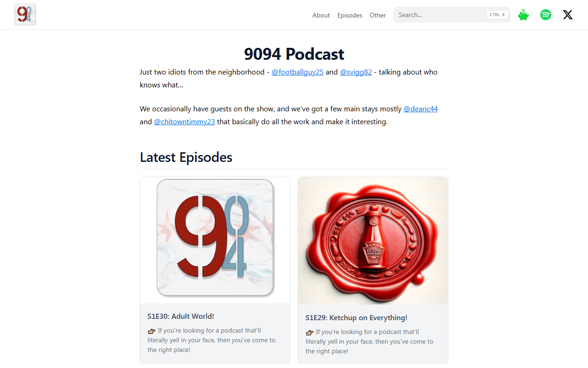Screen dimensions: 588x368
Task: Click the 9094 Podcast page title
Action: (x=294, y=54)
